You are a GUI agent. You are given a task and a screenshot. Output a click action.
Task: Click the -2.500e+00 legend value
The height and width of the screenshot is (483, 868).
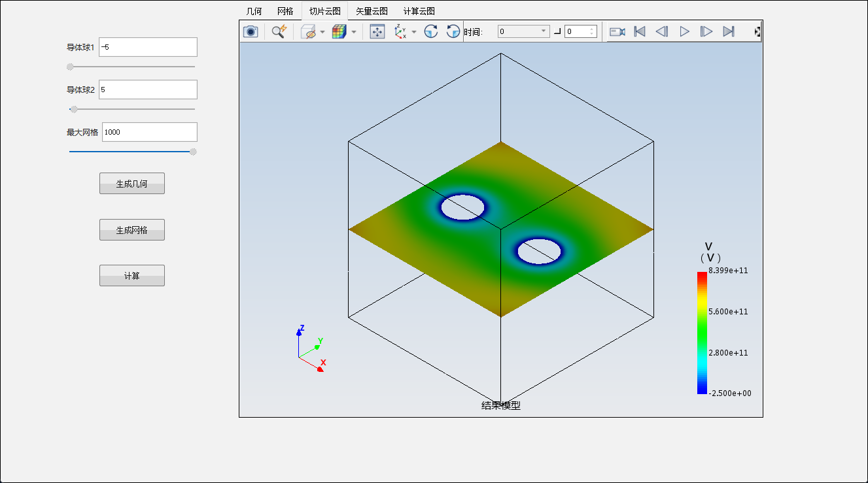[729, 393]
